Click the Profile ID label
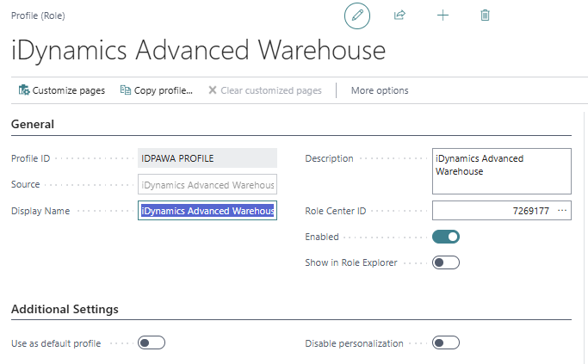This screenshot has height=364, width=588. (30, 158)
